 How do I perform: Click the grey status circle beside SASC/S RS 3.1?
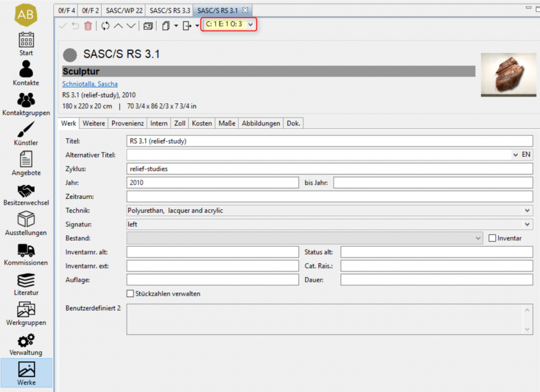tap(70, 55)
